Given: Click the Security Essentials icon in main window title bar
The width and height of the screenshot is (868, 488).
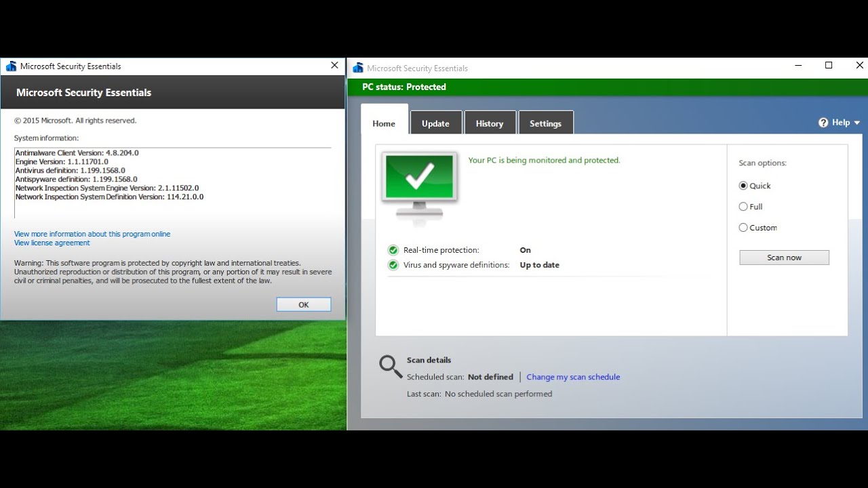Looking at the screenshot, I should 358,68.
